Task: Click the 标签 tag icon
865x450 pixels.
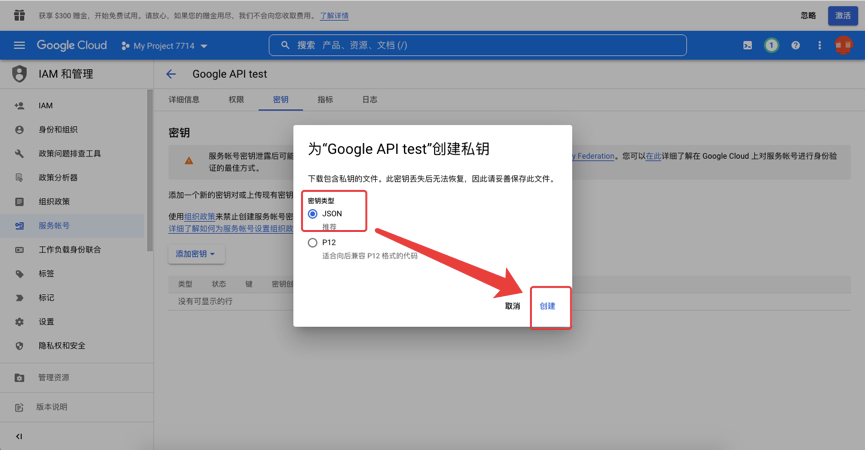Action: pos(19,274)
